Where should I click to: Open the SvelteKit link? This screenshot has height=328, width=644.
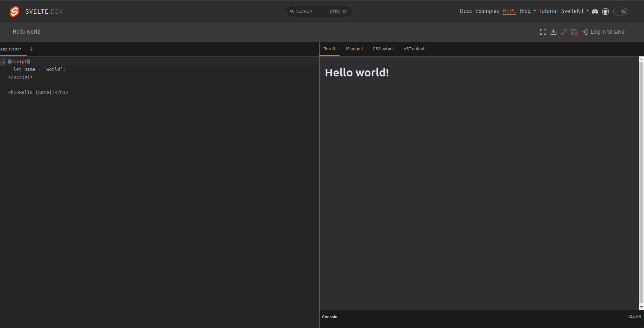coord(572,11)
